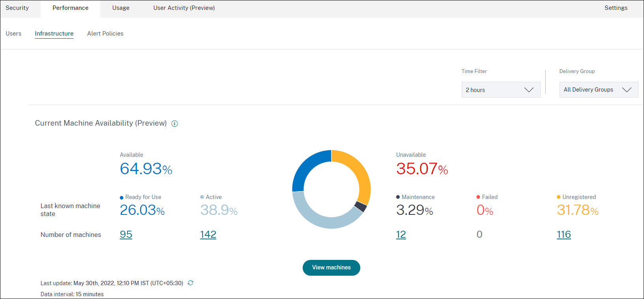Open the Time Filter dropdown showing 2 hours
This screenshot has height=299, width=644.
pyautogui.click(x=501, y=90)
